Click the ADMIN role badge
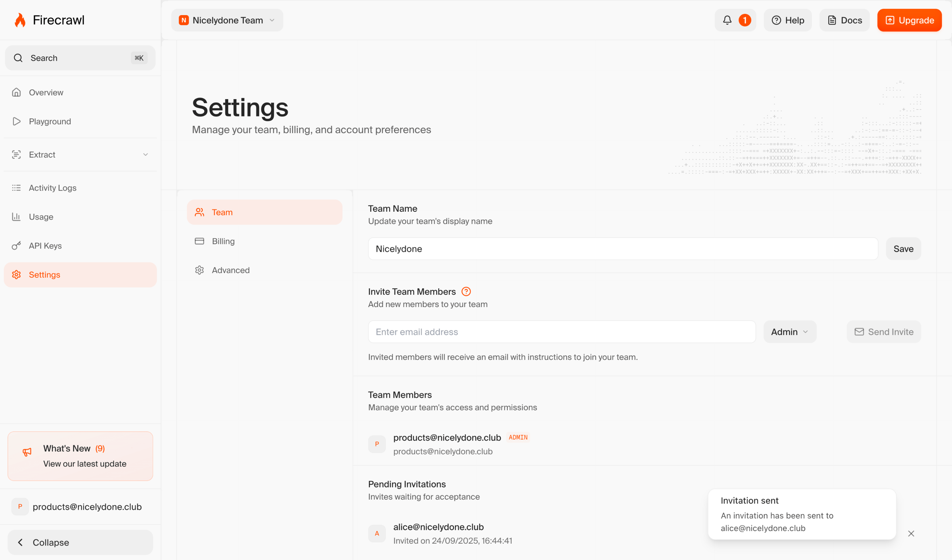The width and height of the screenshot is (952, 560). tap(518, 437)
